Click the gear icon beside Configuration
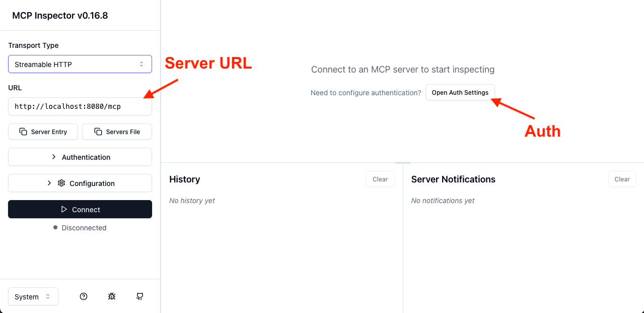 (x=61, y=183)
